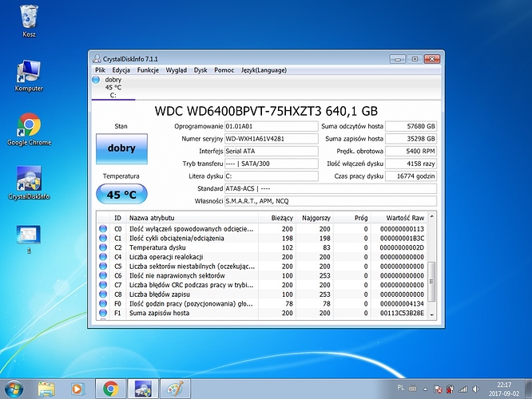This screenshot has height=399, width=532.
Task: Click the dobry health status button
Action: pyautogui.click(x=121, y=148)
